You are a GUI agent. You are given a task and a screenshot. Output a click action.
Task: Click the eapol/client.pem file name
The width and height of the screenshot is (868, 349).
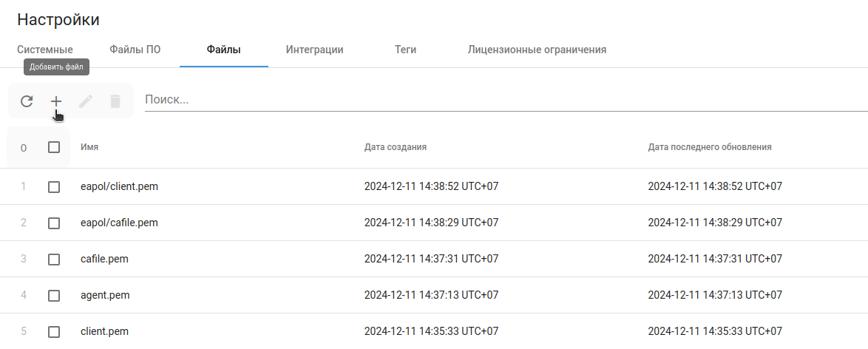(119, 187)
